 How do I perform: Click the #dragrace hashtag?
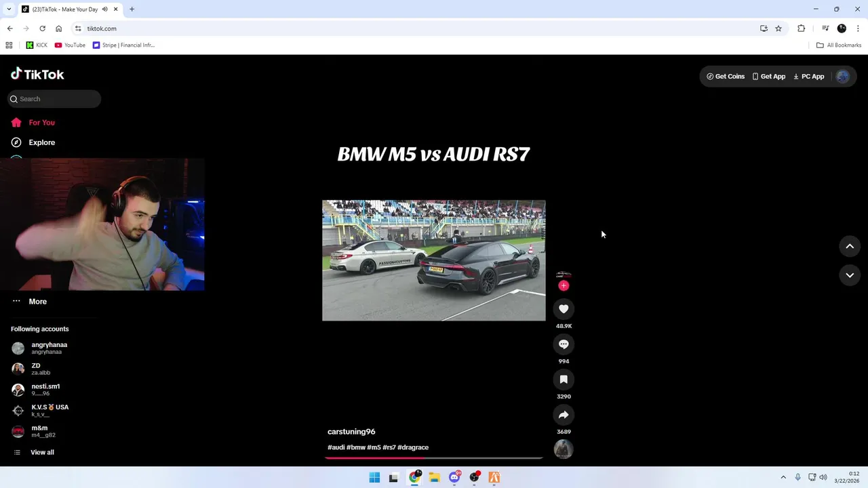pos(413,447)
